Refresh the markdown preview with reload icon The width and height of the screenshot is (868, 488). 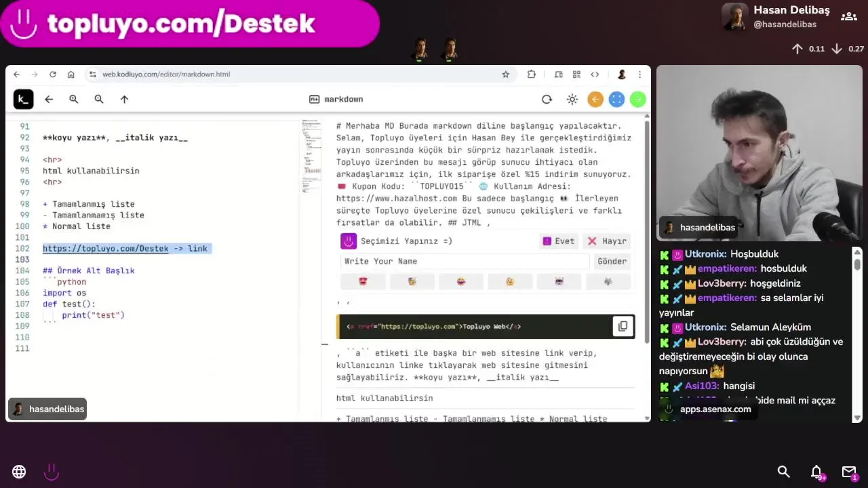coord(547,100)
